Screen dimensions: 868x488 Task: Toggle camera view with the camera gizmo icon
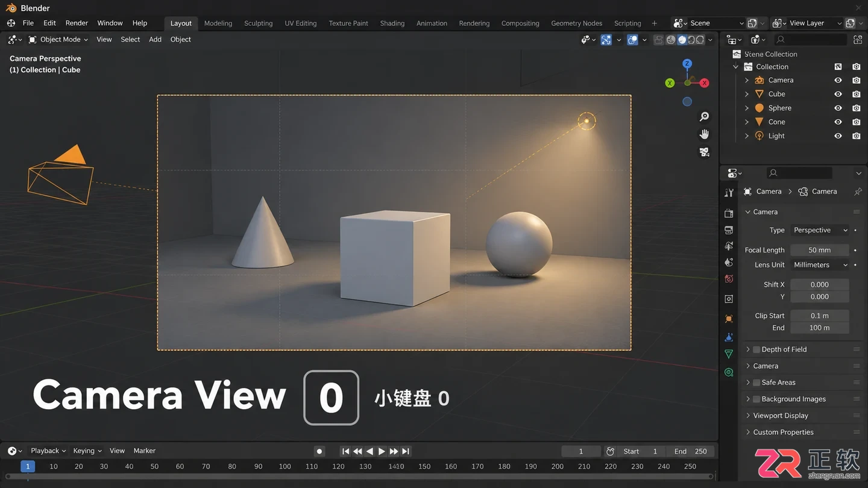(704, 152)
